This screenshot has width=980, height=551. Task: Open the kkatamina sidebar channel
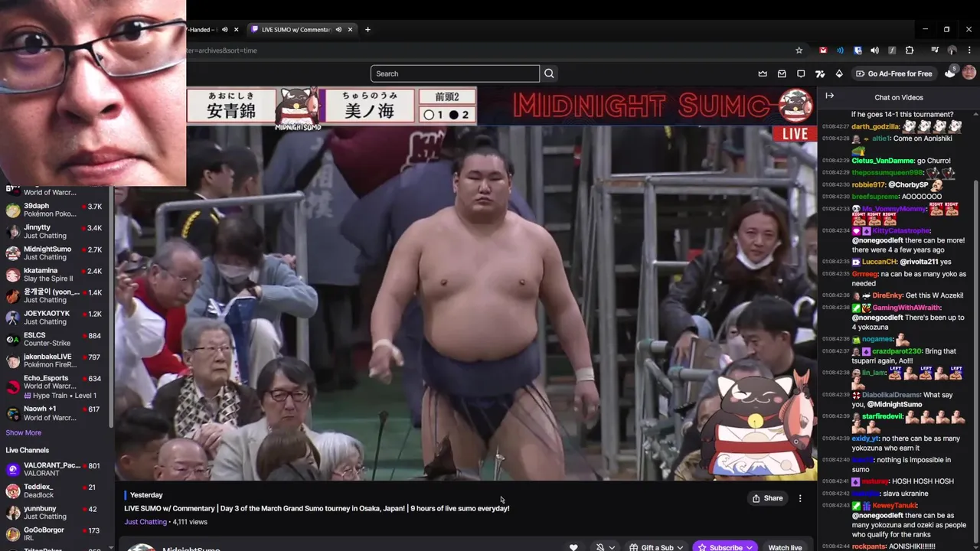pos(57,275)
